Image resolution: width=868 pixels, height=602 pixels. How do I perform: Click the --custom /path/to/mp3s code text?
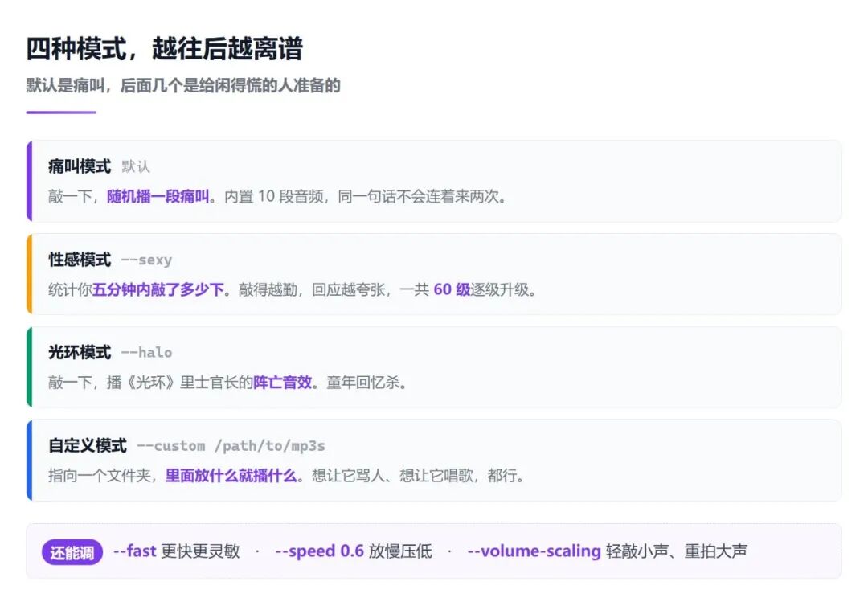(x=231, y=446)
